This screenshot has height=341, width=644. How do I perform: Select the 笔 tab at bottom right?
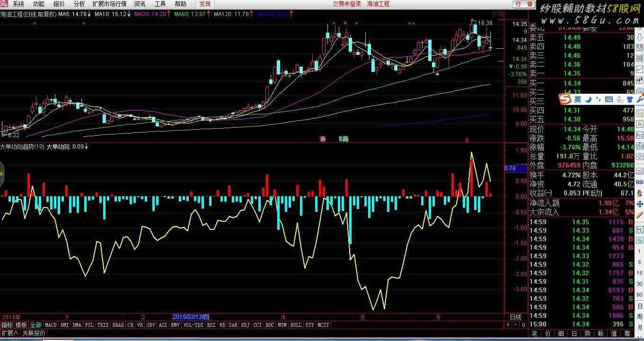click(x=535, y=333)
